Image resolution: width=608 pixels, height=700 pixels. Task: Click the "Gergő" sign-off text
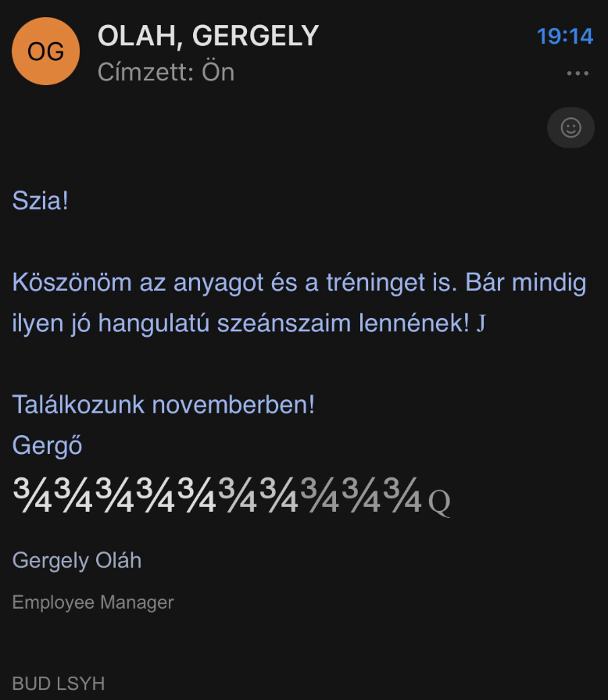pyautogui.click(x=47, y=445)
